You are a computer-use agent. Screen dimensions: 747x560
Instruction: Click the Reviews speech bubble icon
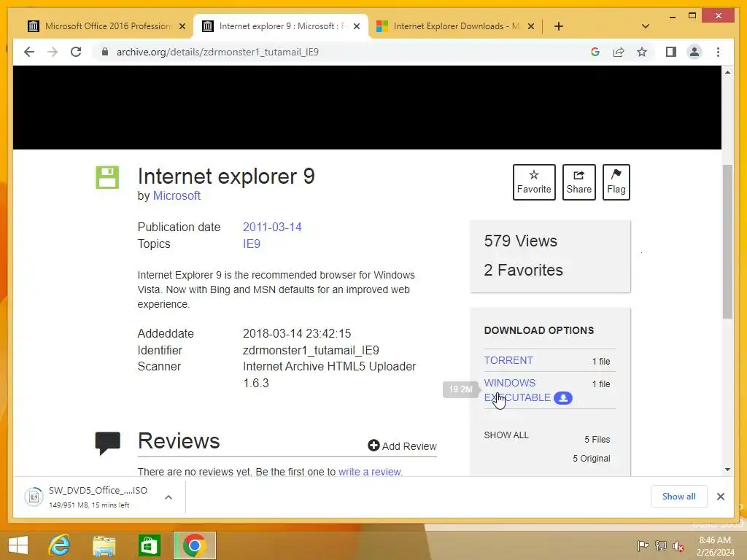coord(108,443)
